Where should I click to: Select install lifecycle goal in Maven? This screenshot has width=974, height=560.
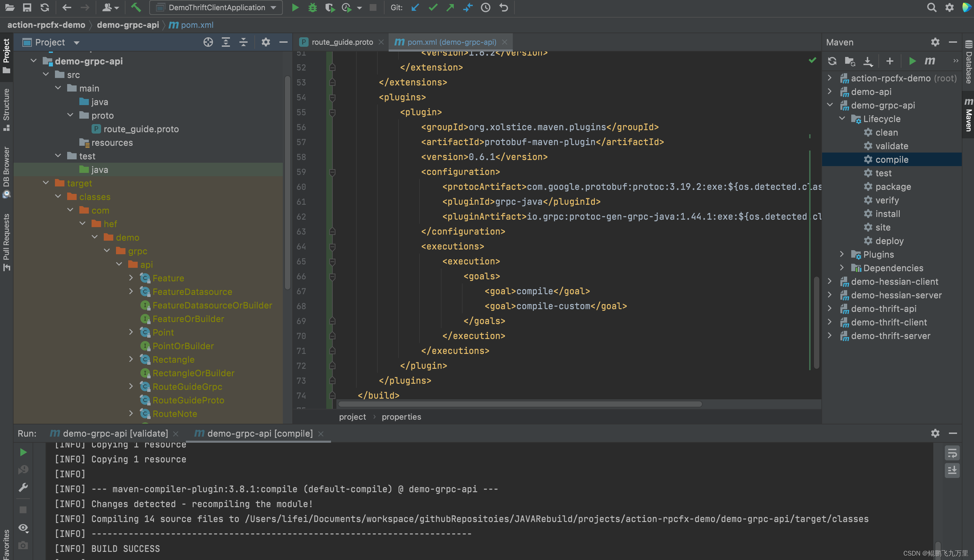click(x=888, y=214)
